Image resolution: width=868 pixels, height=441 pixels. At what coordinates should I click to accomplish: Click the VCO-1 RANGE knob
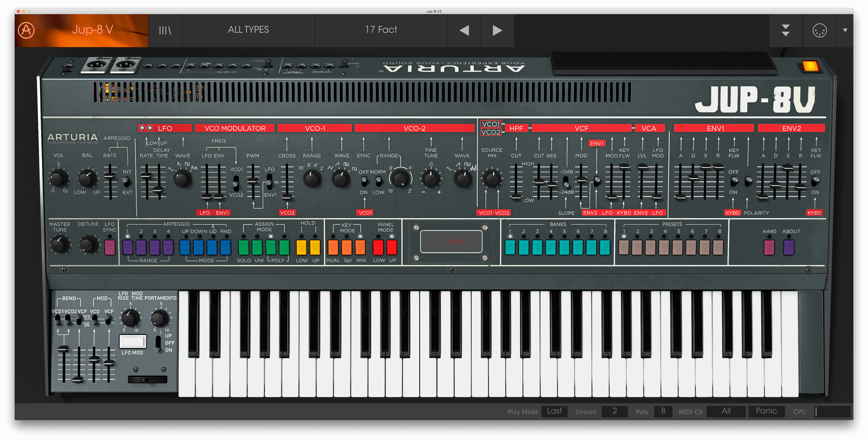[x=312, y=179]
